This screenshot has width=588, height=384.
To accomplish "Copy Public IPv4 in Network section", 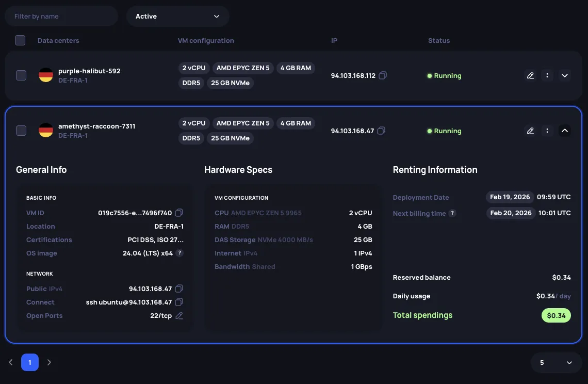I will tap(179, 289).
